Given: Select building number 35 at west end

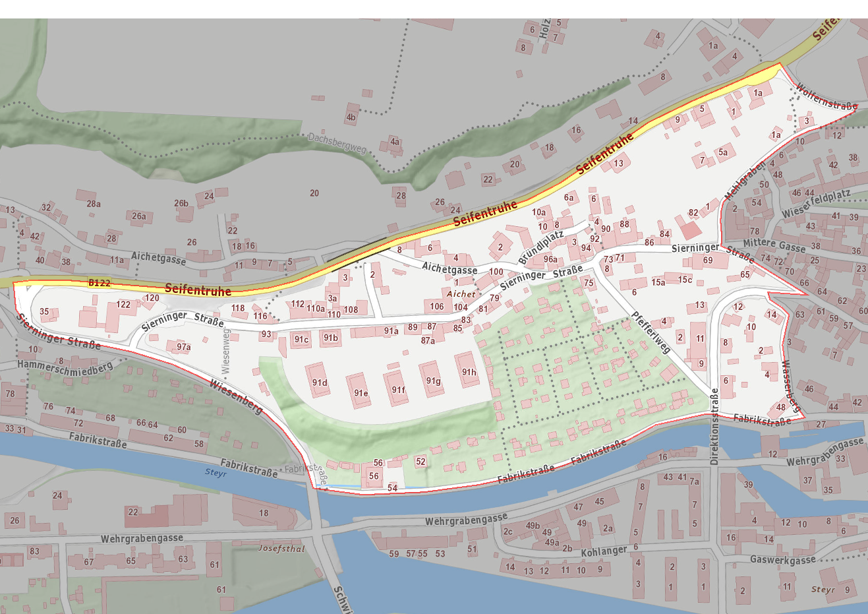Looking at the screenshot, I should (x=44, y=311).
